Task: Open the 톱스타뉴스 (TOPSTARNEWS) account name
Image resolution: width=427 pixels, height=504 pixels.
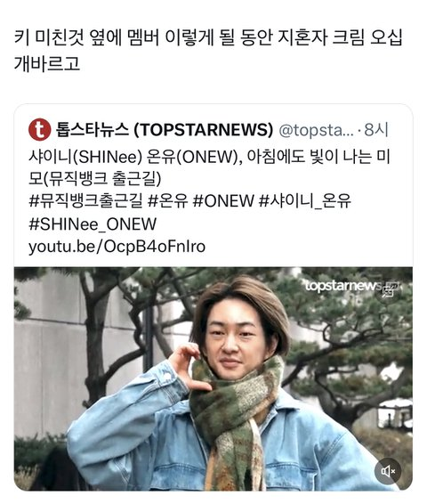Action: pyautogui.click(x=165, y=129)
